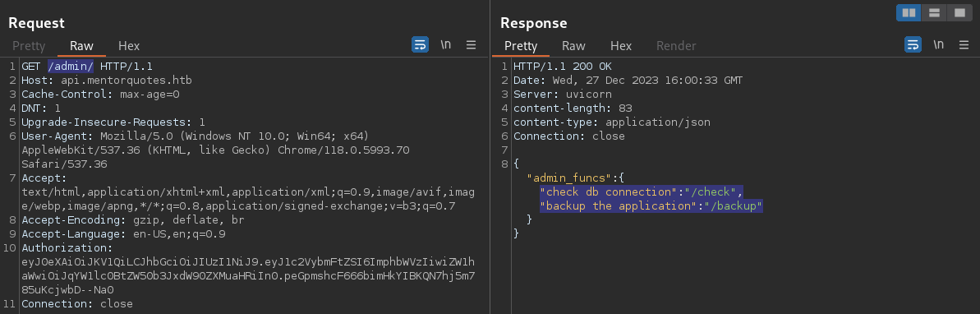The height and width of the screenshot is (314, 980).
Task: Select side-by-side split layout icon
Action: point(909,12)
